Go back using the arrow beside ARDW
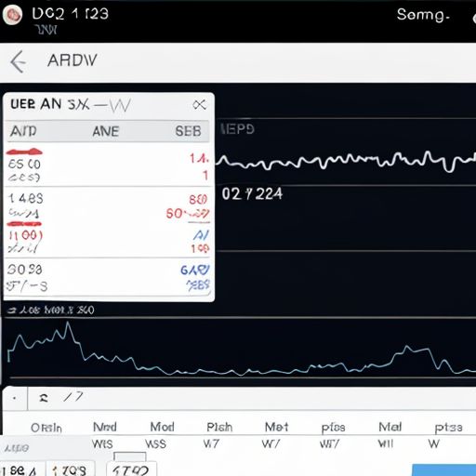The width and height of the screenshot is (476, 476). pyautogui.click(x=18, y=61)
